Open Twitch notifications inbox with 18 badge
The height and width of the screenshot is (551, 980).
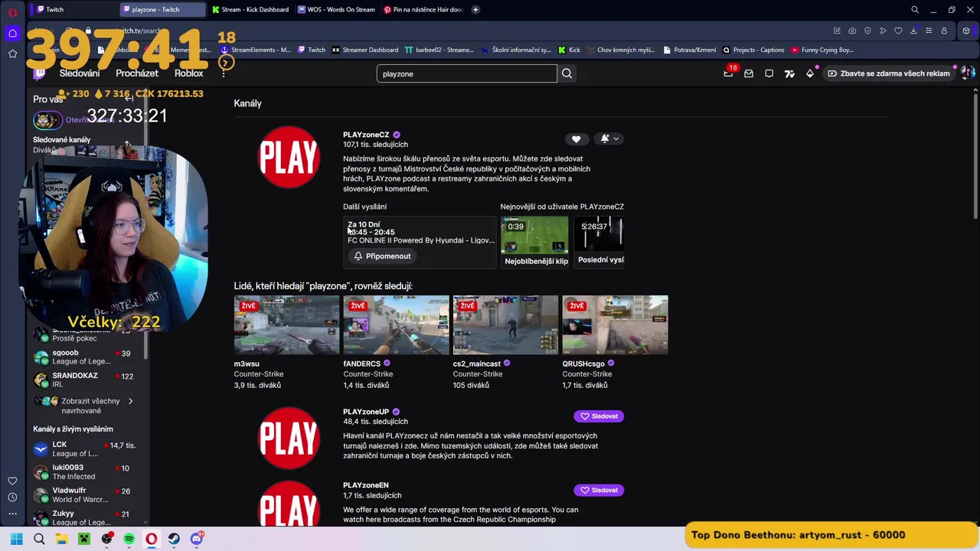pyautogui.click(x=728, y=73)
